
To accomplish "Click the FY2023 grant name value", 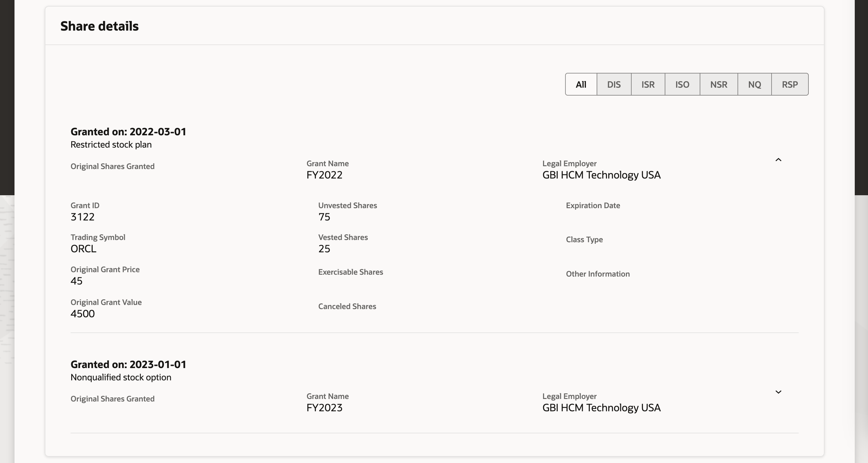I will coord(324,408).
